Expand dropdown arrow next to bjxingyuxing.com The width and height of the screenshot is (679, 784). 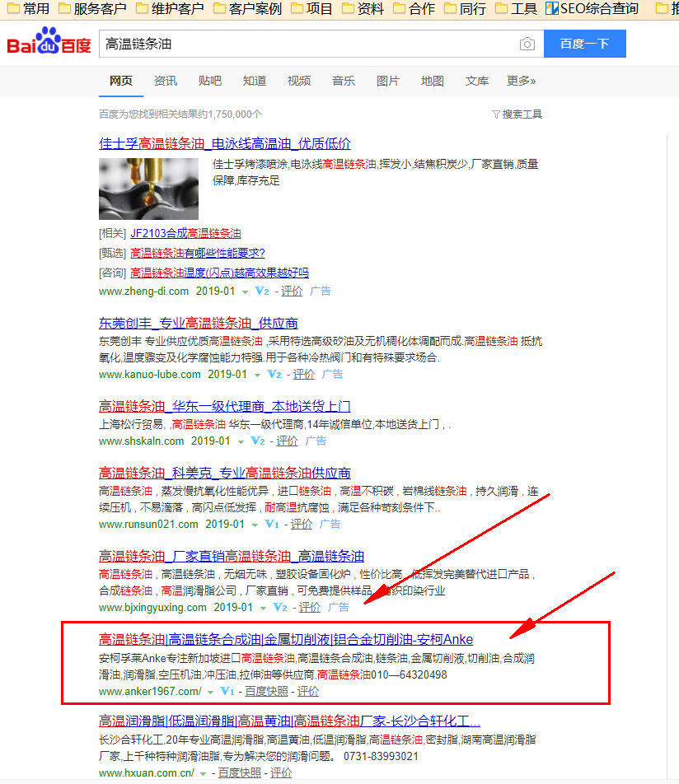point(263,609)
